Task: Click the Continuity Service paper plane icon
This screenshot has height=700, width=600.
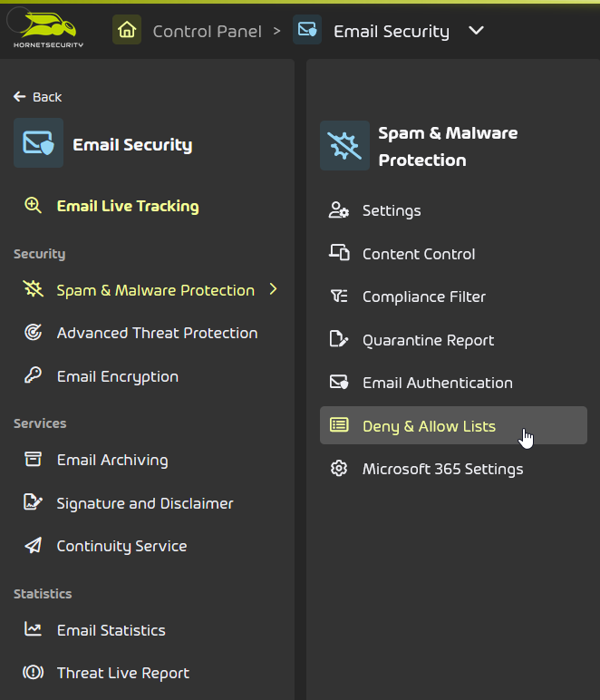Action: point(33,546)
